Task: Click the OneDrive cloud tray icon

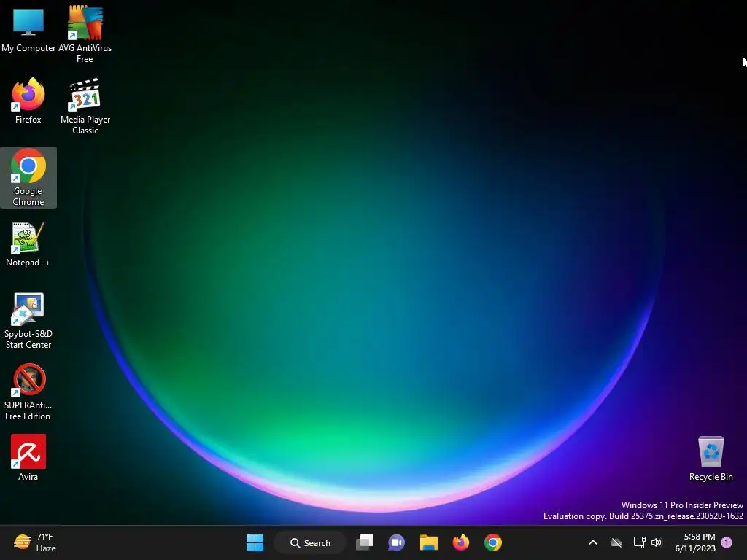Action: coord(616,542)
